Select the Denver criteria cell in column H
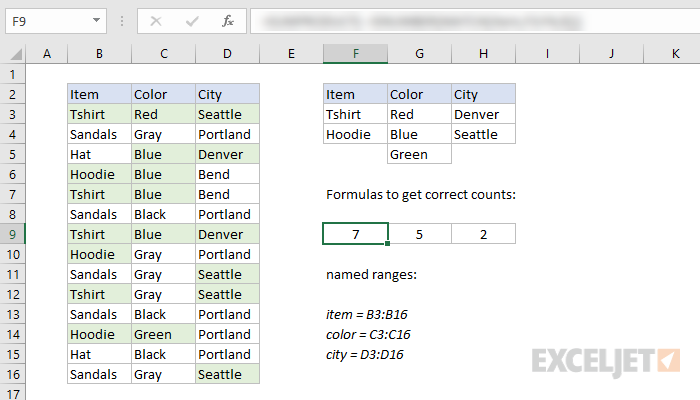This screenshot has height=400, width=700. pos(483,114)
